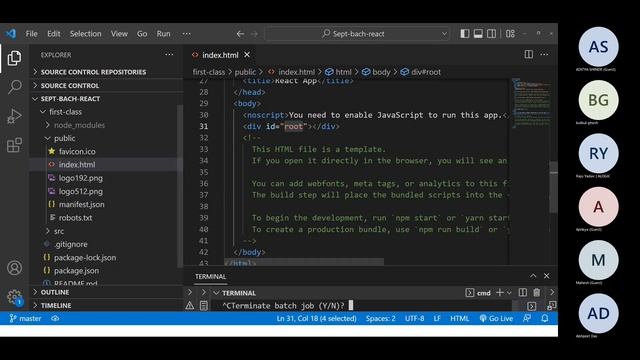
Task: Open the Go menu
Action: [142, 34]
